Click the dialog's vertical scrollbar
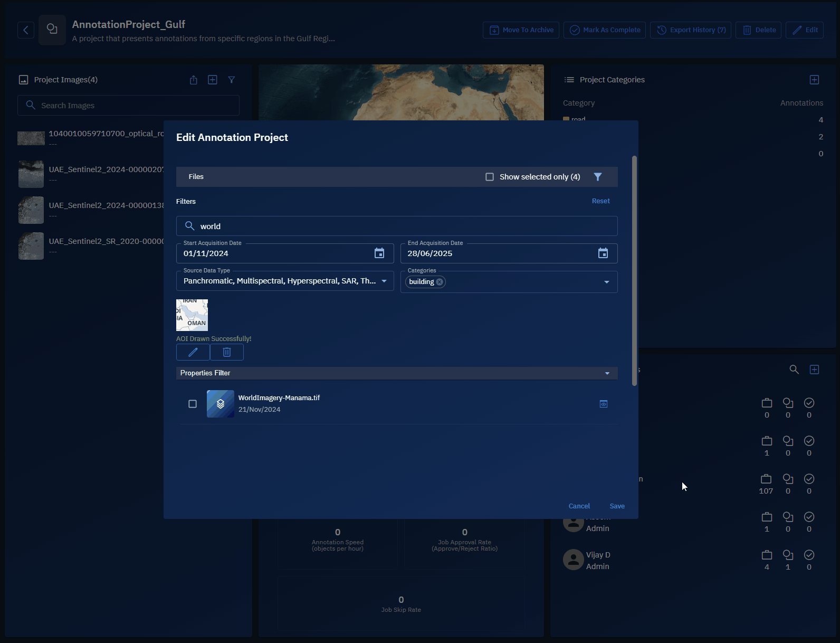The width and height of the screenshot is (840, 643). click(x=634, y=270)
